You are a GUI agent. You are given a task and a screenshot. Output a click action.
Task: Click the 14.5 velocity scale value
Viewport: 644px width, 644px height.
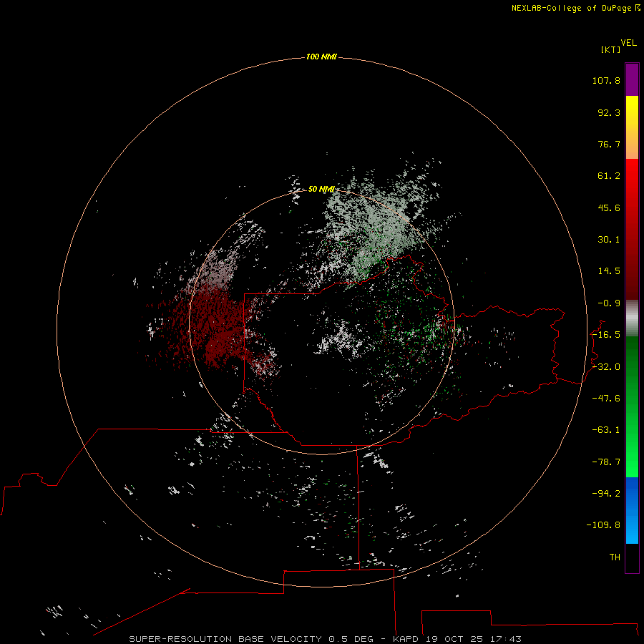(609, 271)
